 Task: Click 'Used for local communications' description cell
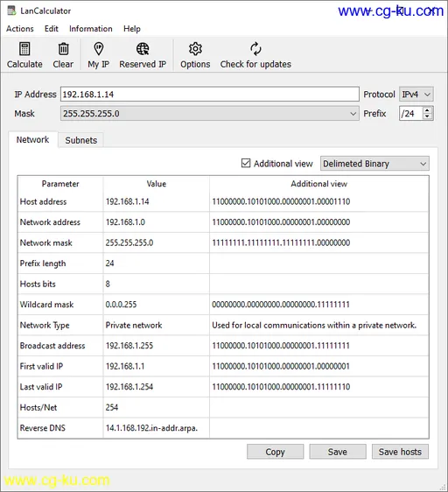coord(319,325)
